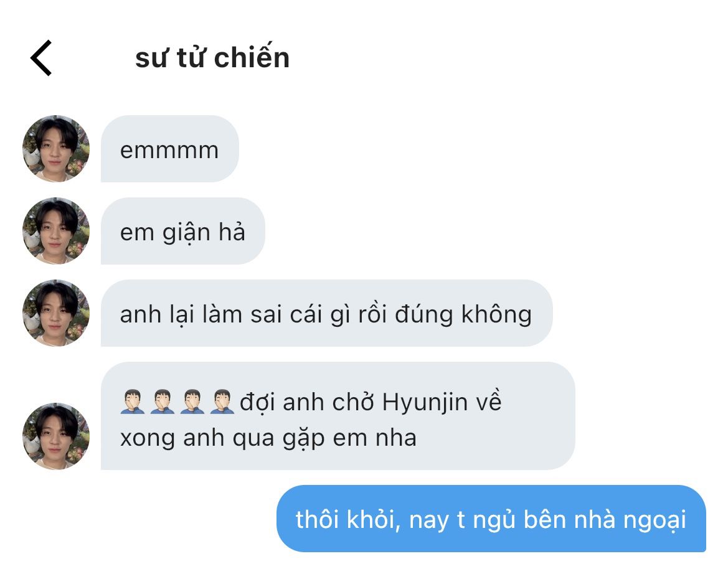Click the third facepalm emoji
This screenshot has height=569, width=728.
[x=192, y=402]
